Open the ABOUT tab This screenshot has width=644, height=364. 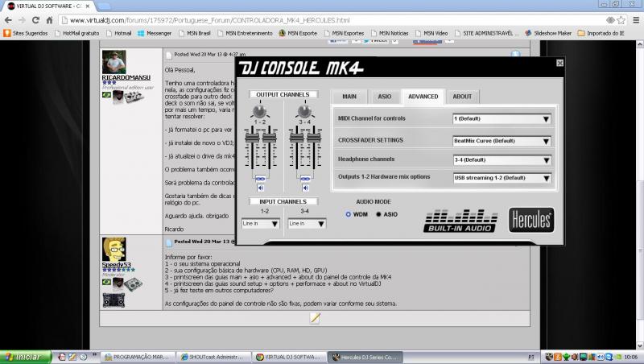click(x=462, y=97)
